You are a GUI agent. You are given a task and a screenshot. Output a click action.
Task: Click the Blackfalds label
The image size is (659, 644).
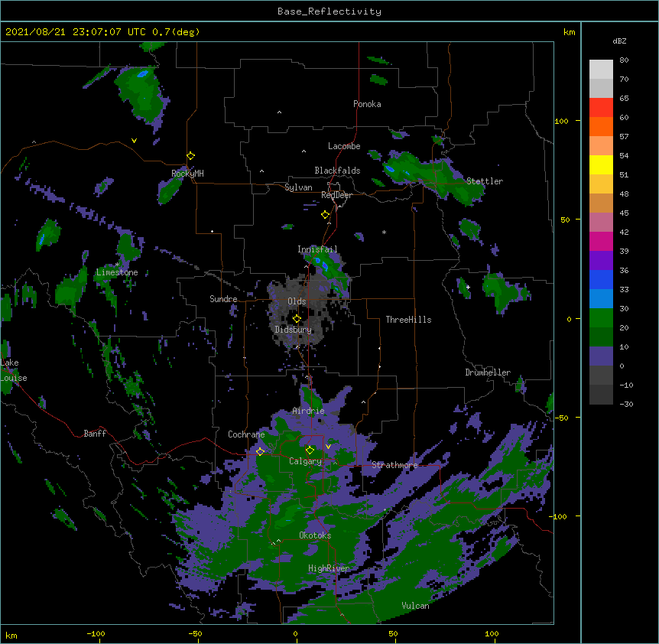pos(337,171)
